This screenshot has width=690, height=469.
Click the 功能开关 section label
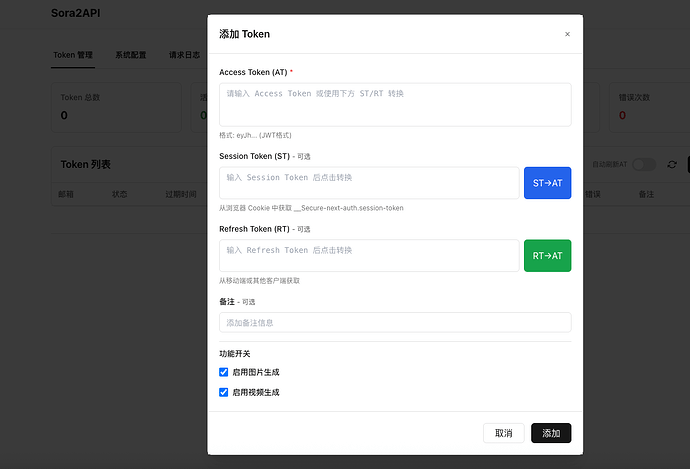point(235,354)
